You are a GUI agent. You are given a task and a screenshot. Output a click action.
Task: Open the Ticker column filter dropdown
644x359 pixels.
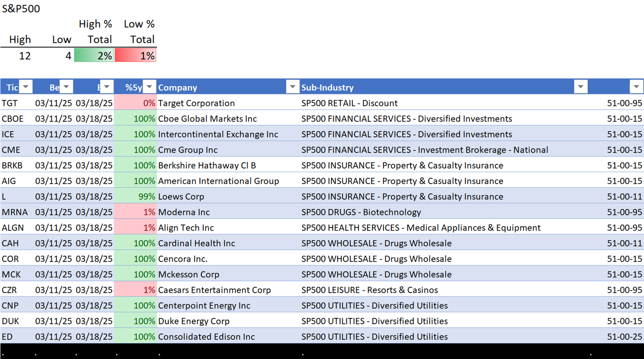point(26,87)
